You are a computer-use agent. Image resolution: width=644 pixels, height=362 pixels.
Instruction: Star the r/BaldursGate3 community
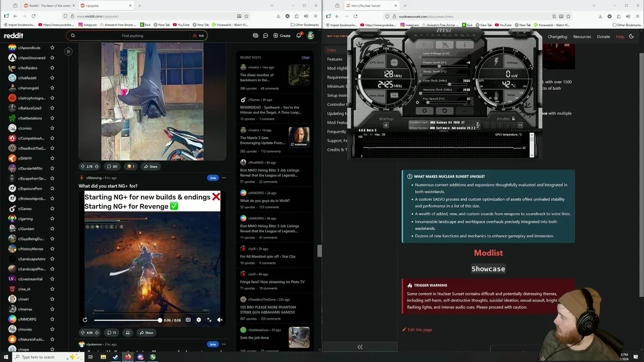(x=52, y=108)
